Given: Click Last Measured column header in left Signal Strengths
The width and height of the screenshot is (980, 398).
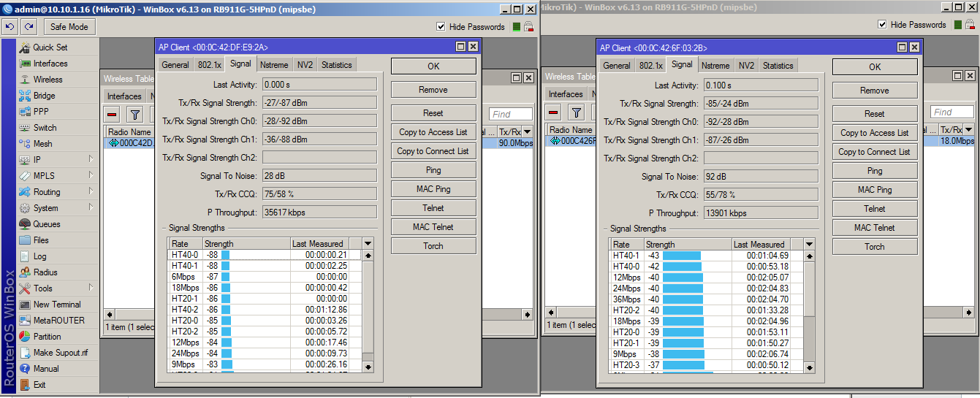Looking at the screenshot, I should pyautogui.click(x=319, y=244).
